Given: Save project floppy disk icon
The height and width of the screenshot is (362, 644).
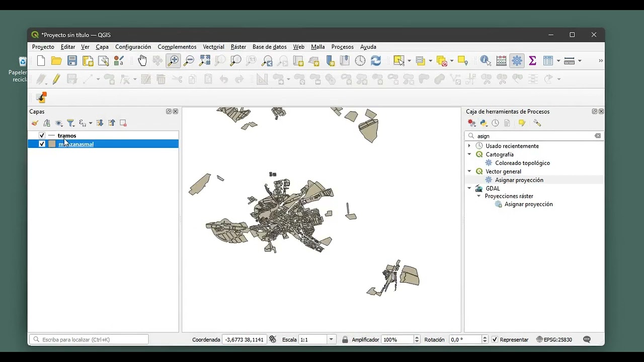Looking at the screenshot, I should coord(72,61).
